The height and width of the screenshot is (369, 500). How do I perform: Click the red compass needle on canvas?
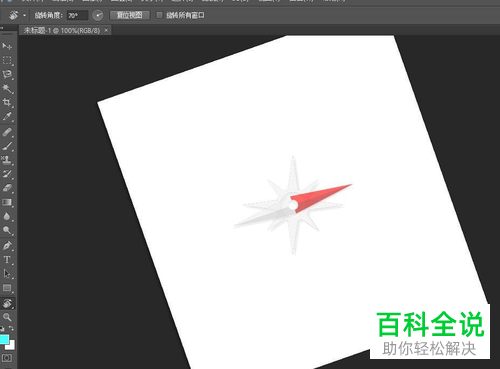tap(318, 197)
